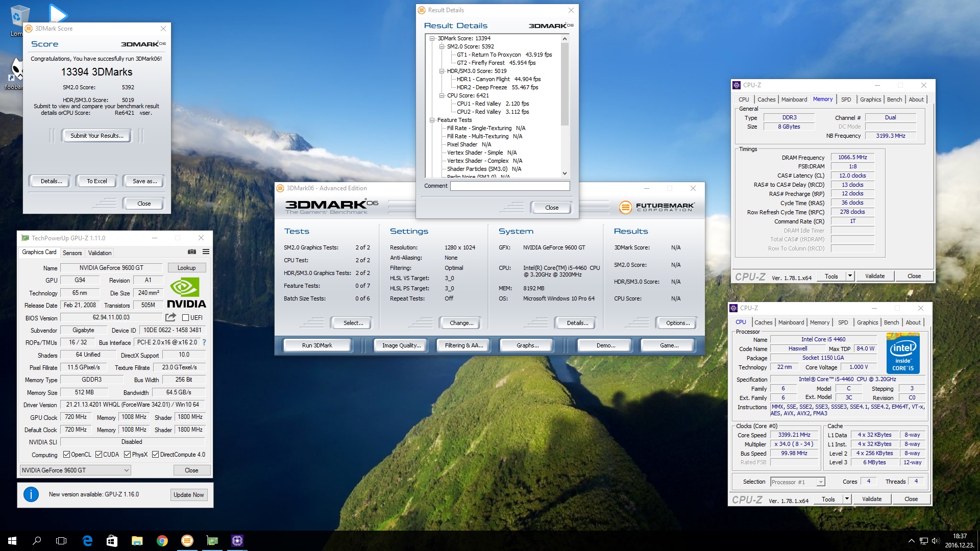This screenshot has height=551, width=980.
Task: Launch Microsoft Edge from taskbar
Action: coord(87,541)
